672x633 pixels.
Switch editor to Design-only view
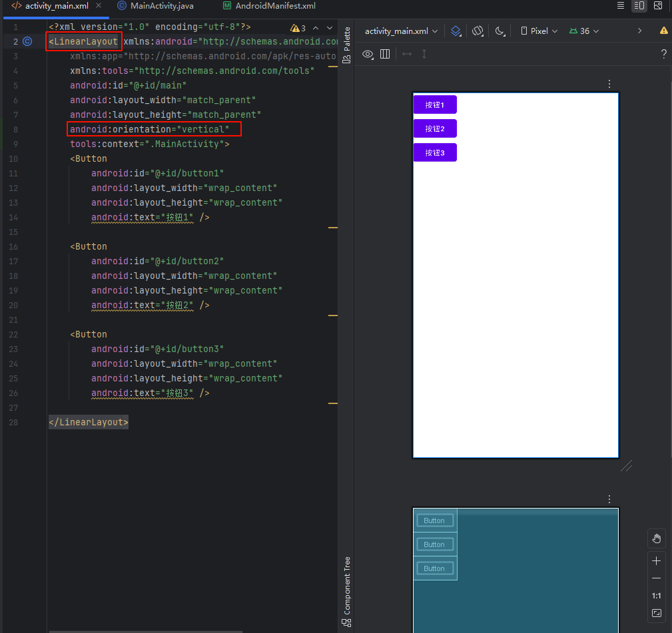coord(658,5)
